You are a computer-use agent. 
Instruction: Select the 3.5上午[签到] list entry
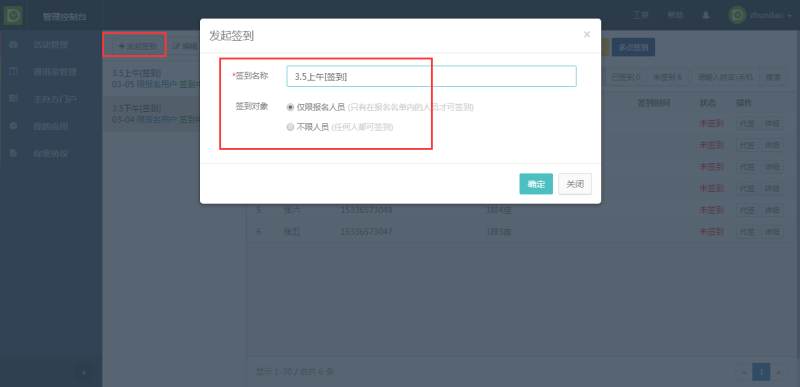pos(151,79)
